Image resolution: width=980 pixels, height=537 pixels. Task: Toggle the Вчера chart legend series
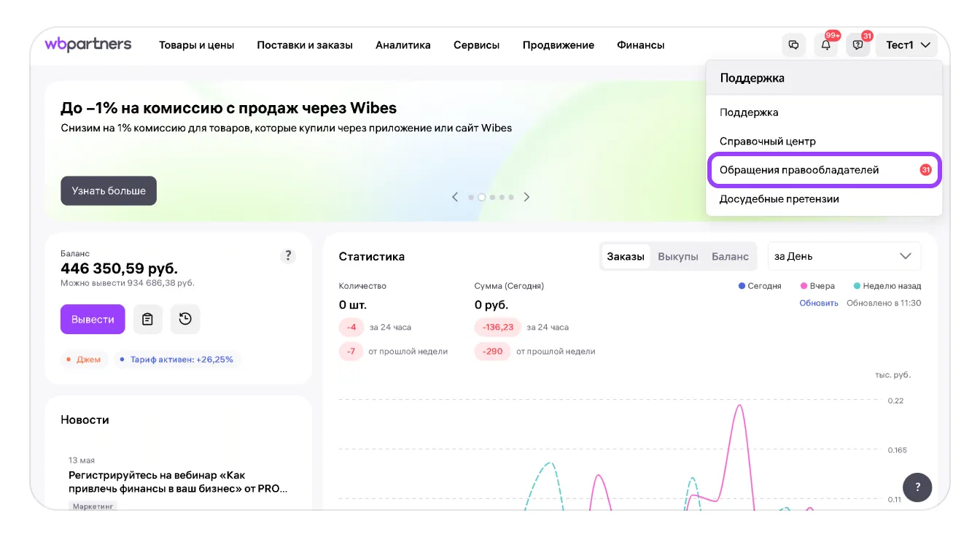coord(817,286)
